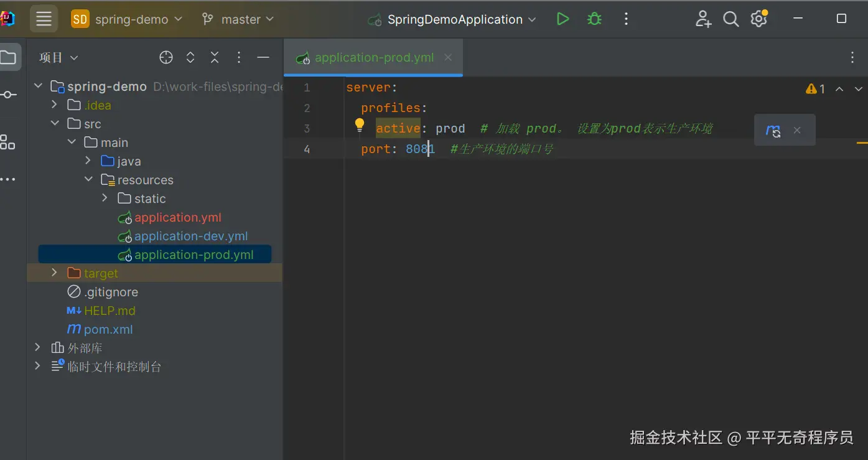Open the 项目 view dropdown
This screenshot has height=460, width=868.
(x=58, y=58)
